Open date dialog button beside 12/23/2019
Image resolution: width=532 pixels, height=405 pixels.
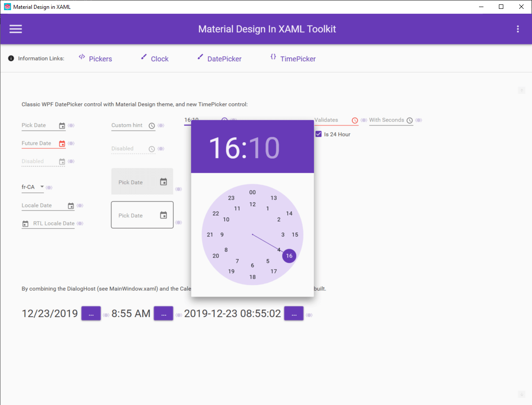point(91,313)
